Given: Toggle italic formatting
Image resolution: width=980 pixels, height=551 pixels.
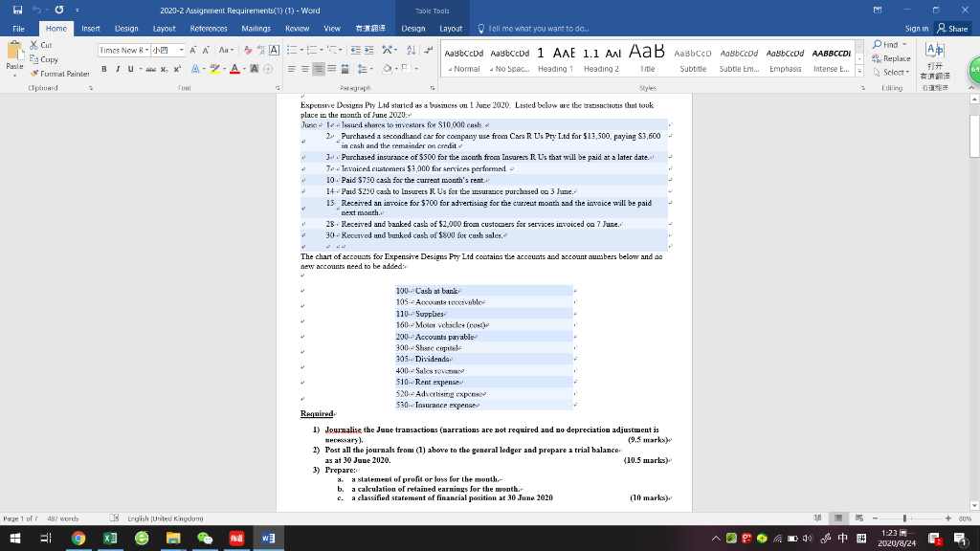Looking at the screenshot, I should [118, 69].
